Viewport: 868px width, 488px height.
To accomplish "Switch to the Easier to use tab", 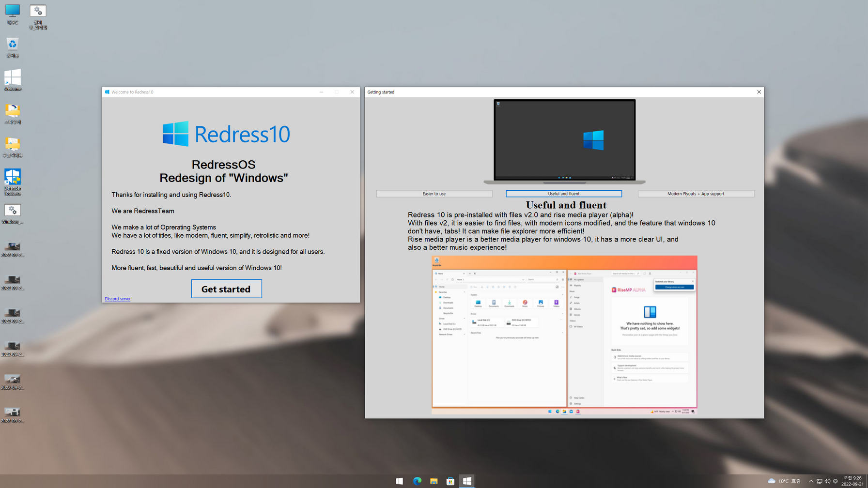I will click(x=434, y=194).
